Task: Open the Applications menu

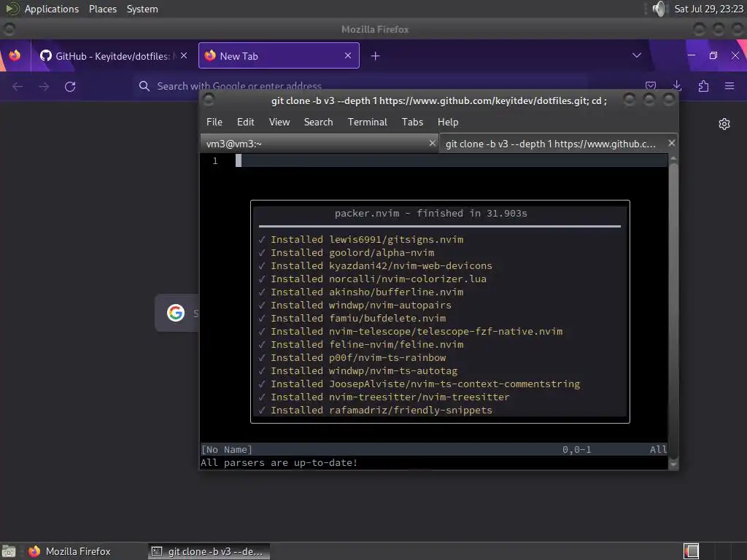Action: pos(52,9)
